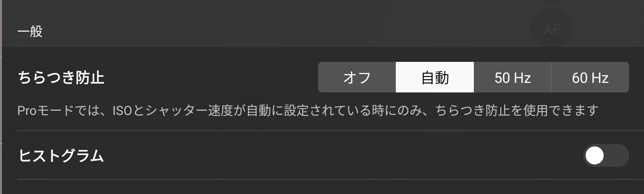Set anti-flicker to 60 Hz
Viewport: 644px width, 194px height.
(590, 78)
